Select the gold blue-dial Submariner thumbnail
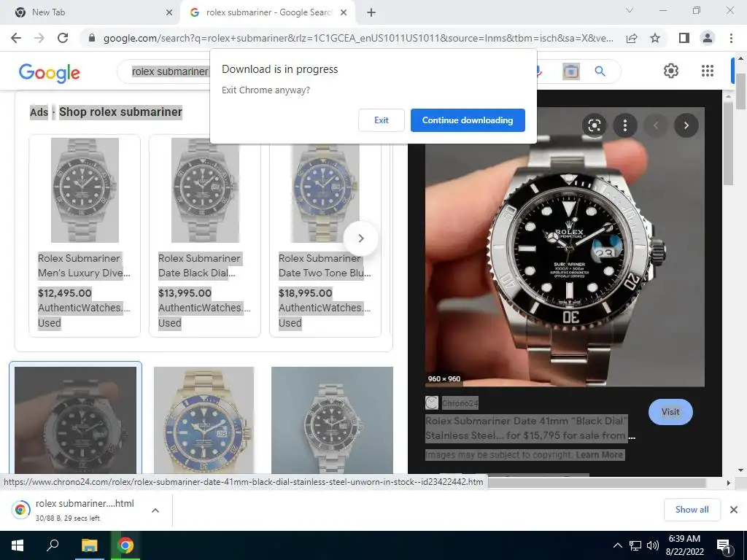Image resolution: width=747 pixels, height=560 pixels. [204, 420]
